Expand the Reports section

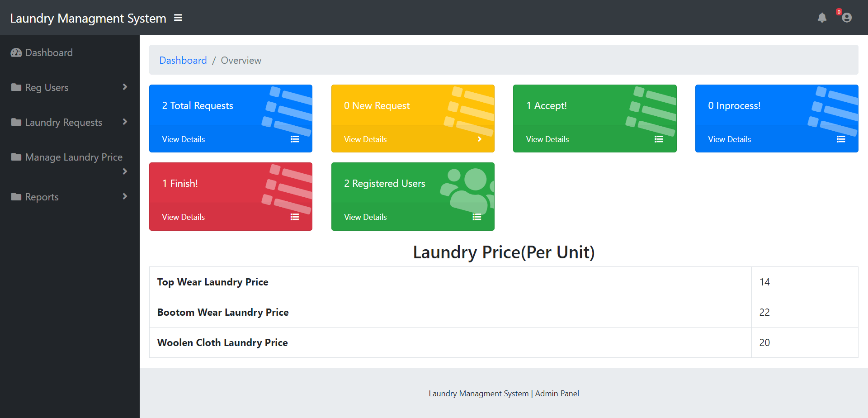click(x=125, y=196)
